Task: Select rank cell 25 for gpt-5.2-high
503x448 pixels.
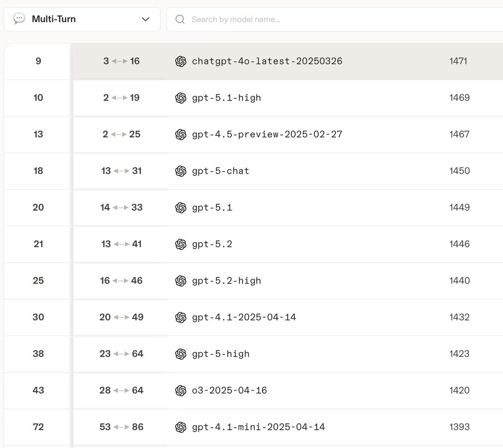Action: 38,281
